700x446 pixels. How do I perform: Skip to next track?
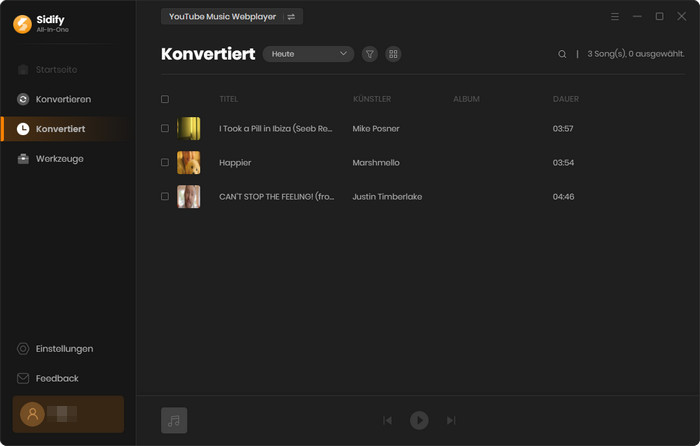click(451, 420)
